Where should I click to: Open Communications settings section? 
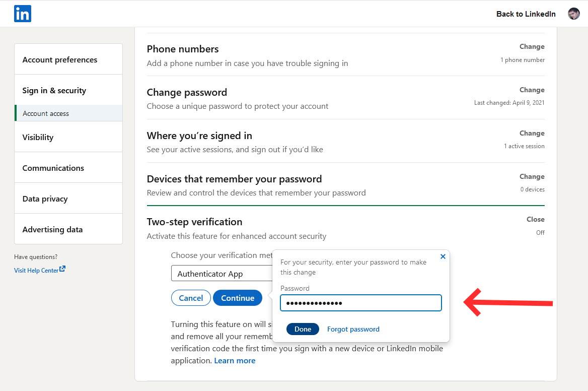tap(53, 168)
